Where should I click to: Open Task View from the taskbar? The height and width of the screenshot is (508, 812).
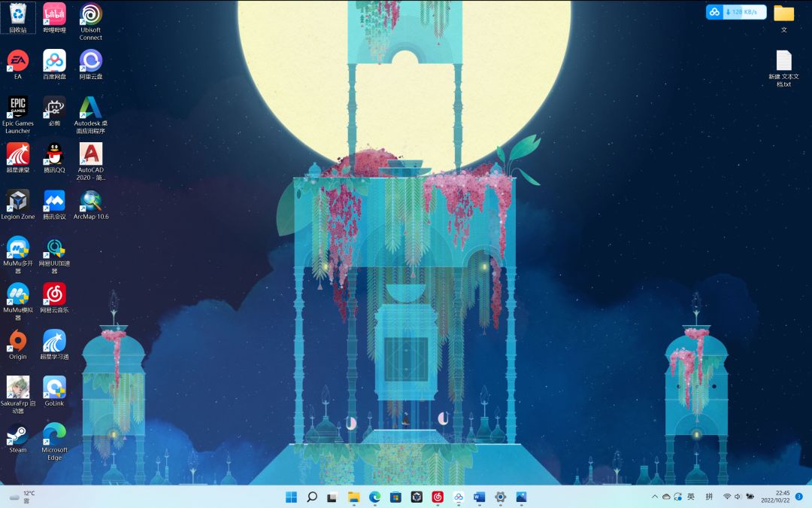[x=332, y=497]
